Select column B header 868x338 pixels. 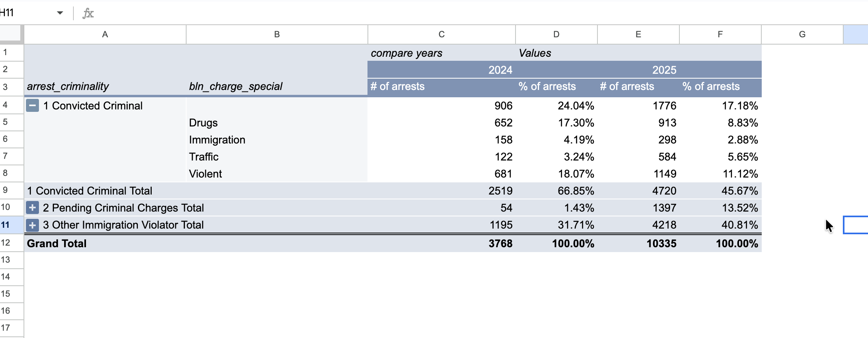[277, 34]
